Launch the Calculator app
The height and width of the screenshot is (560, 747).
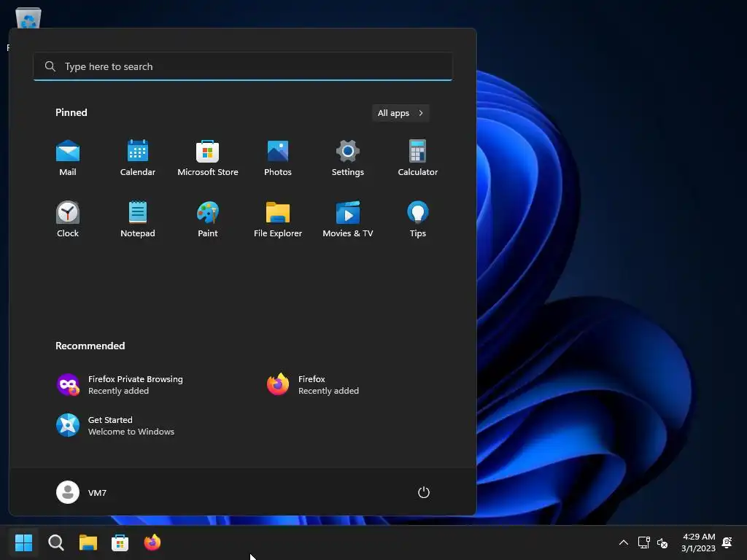coord(418,158)
